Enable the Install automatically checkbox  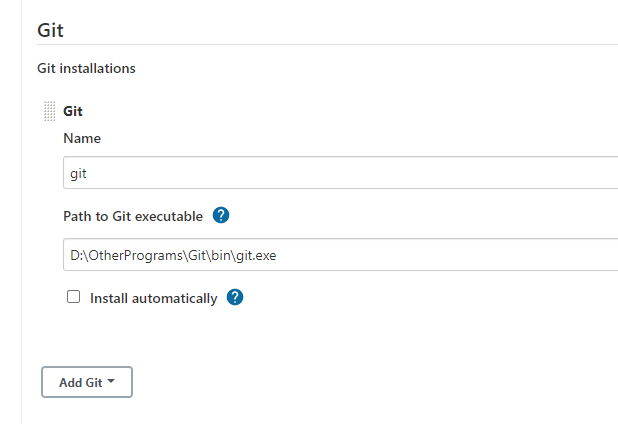(73, 297)
